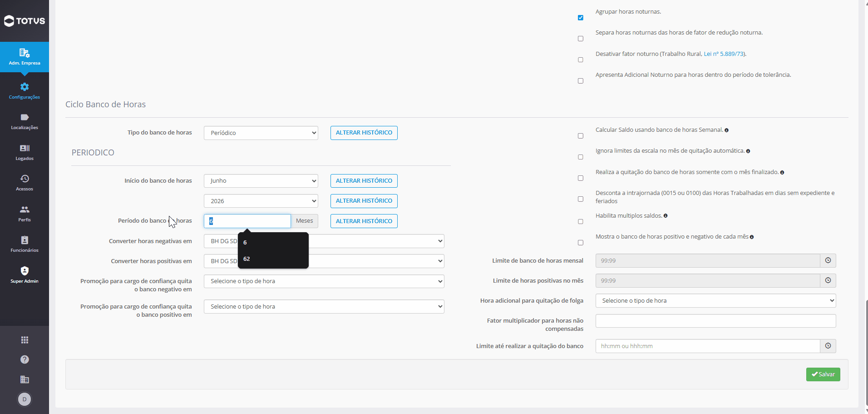Check Mostra o banco de horas positivo e negativo

pyautogui.click(x=581, y=243)
